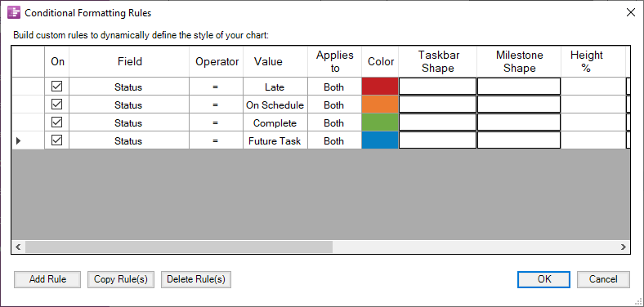Click the left scrollbar arrow
This screenshot has width=644, height=307.
(x=18, y=247)
